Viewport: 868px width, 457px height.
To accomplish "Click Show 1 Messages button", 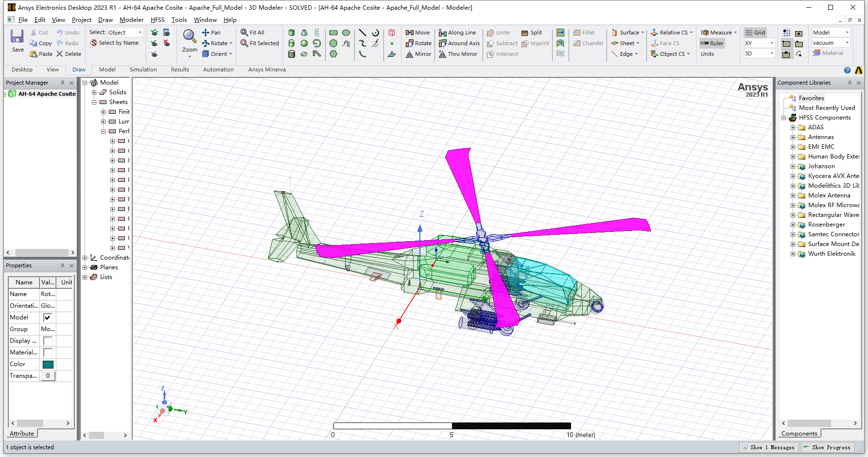I will (768, 447).
